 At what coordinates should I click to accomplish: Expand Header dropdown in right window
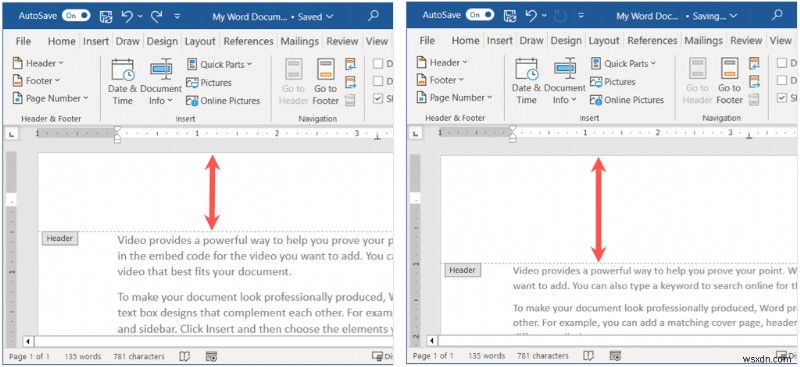tap(442, 62)
